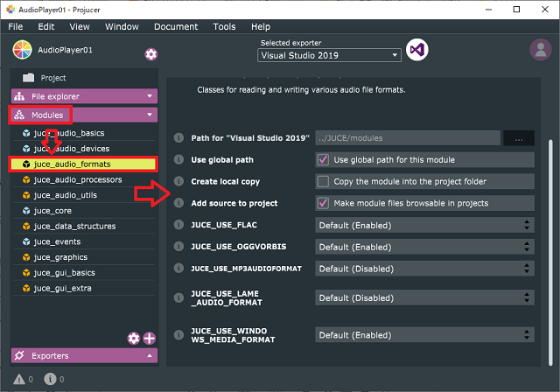
Task: Select the Project item in sidebar
Action: pyautogui.click(x=84, y=78)
